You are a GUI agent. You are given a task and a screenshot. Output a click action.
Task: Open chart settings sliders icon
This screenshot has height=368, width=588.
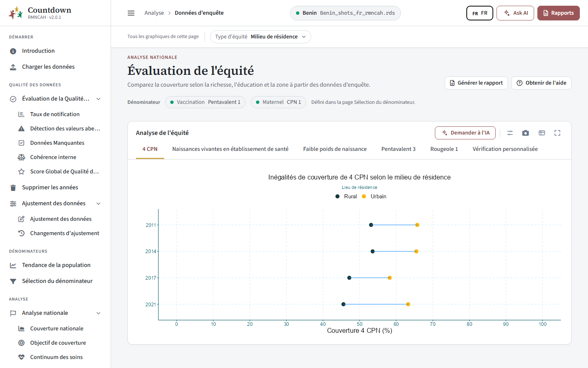point(510,133)
